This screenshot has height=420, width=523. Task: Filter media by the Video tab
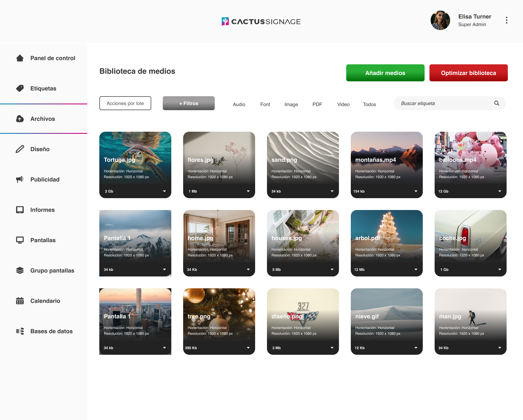pyautogui.click(x=343, y=104)
